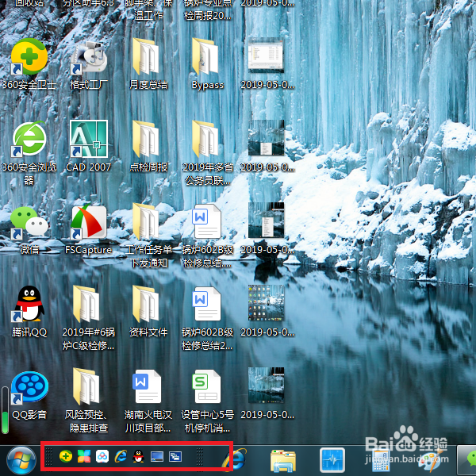Viewport: 476px width, 476px height.
Task: Launch Internet Explorer from Quick Launch bar
Action: (x=121, y=456)
